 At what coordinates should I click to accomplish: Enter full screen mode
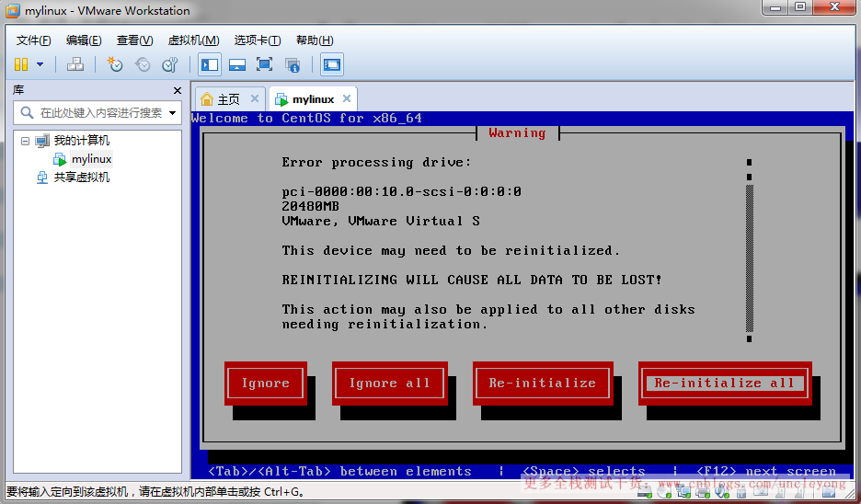click(x=264, y=64)
